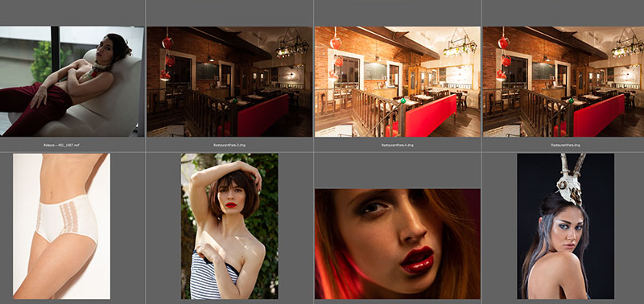
Task: Select the woman with skull headpiece photo
Action: click(x=566, y=226)
